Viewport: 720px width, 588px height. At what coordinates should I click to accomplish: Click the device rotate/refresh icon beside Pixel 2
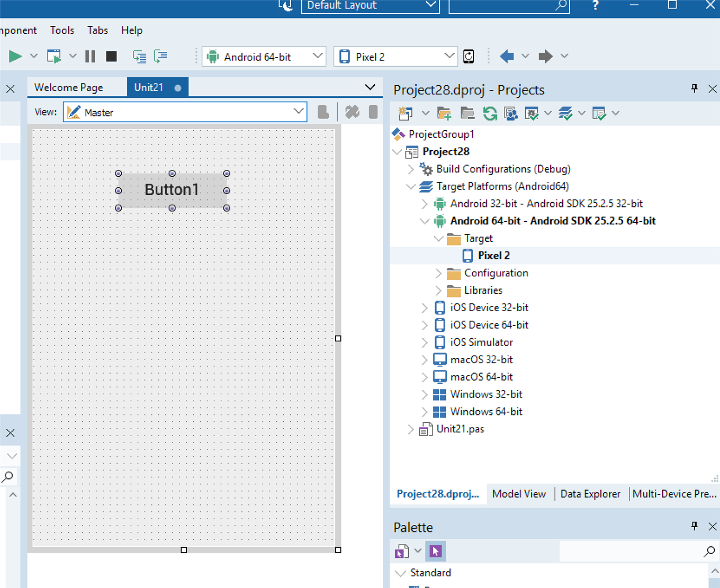click(x=469, y=56)
